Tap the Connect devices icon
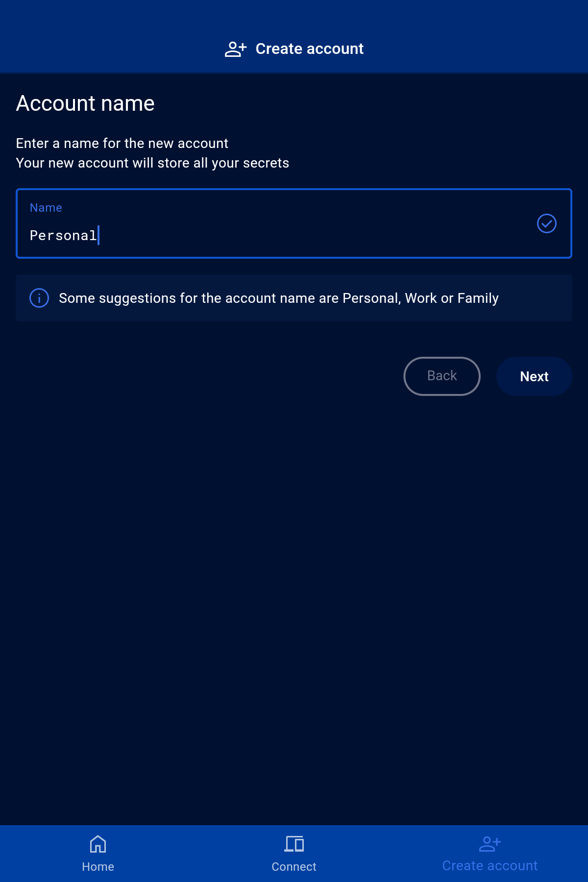This screenshot has width=588, height=882. [294, 844]
